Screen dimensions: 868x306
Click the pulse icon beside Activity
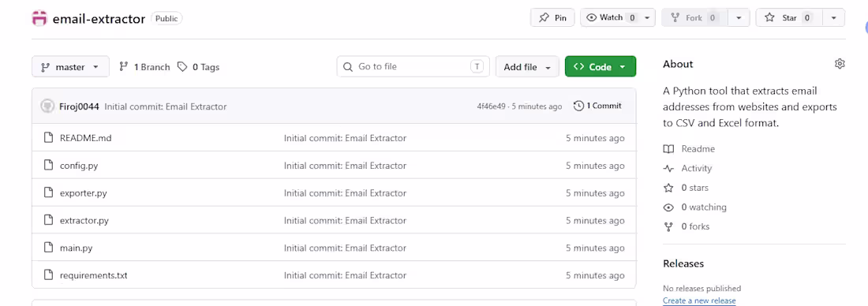click(x=668, y=168)
